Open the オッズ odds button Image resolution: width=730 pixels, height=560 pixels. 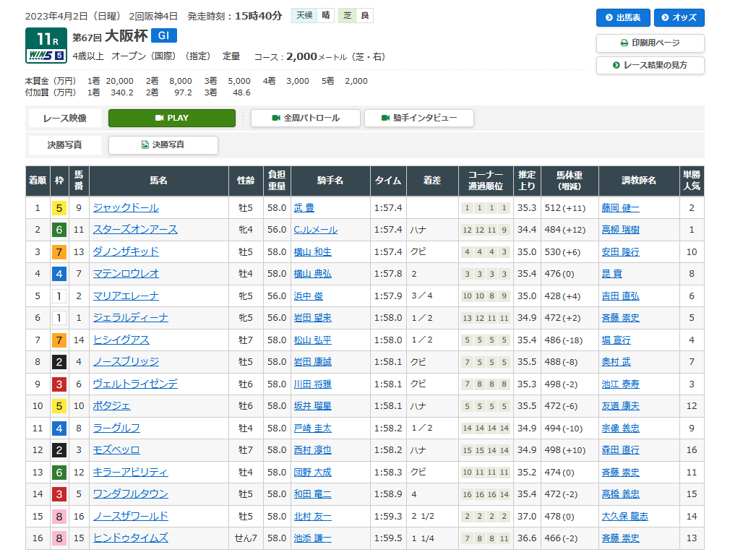pyautogui.click(x=679, y=17)
